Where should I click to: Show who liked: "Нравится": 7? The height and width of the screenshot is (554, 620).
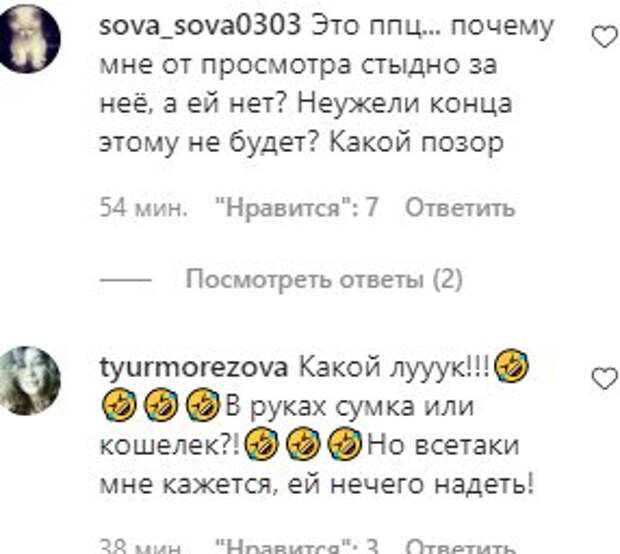coord(296,208)
